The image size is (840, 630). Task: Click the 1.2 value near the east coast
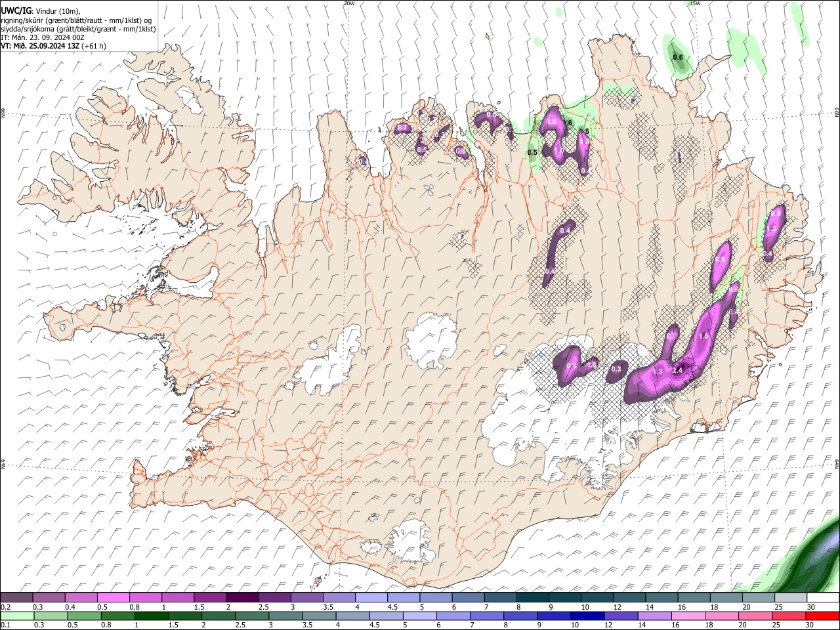tap(771, 228)
